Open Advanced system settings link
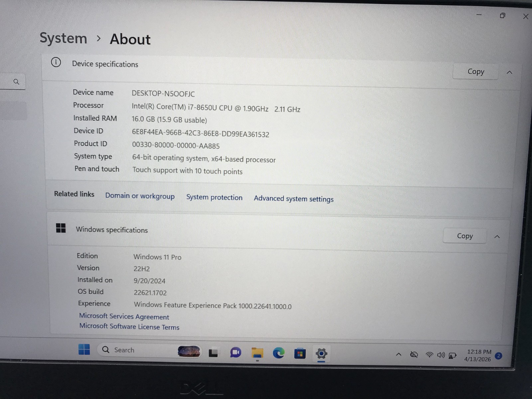Screen dimensions: 532x399 (294, 199)
